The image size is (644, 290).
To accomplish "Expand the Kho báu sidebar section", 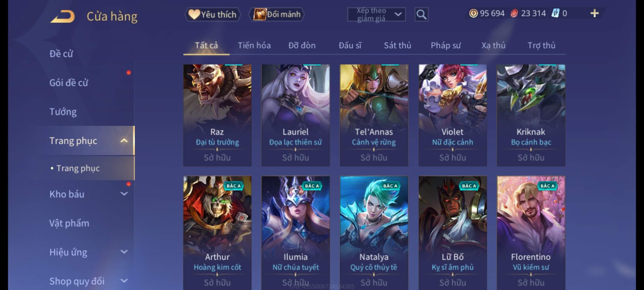I will pos(124,194).
